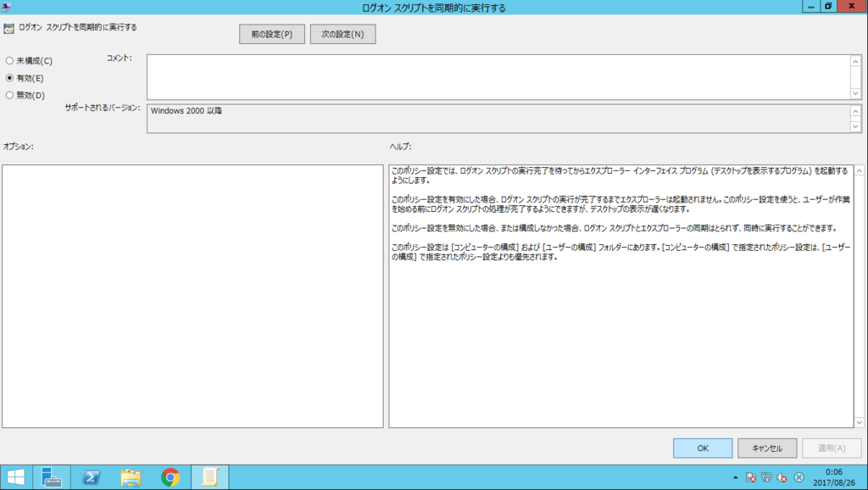The height and width of the screenshot is (490, 868).
Task: Click the サポートされるバージョン field showing Windows 2000 以降
Action: [498, 119]
